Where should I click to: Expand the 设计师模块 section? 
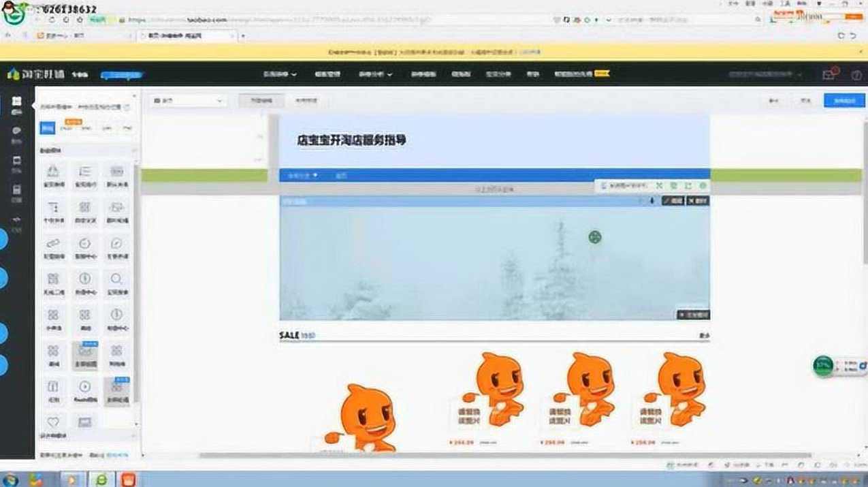(x=87, y=436)
